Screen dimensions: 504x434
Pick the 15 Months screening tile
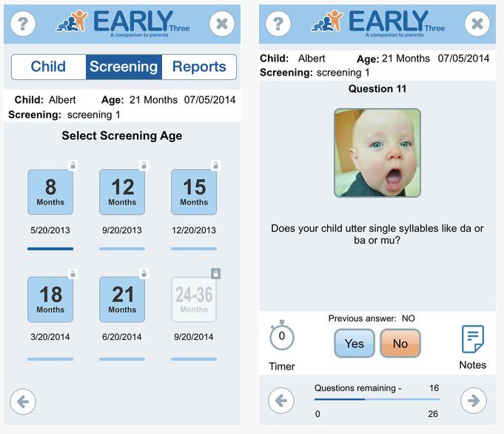pos(194,193)
